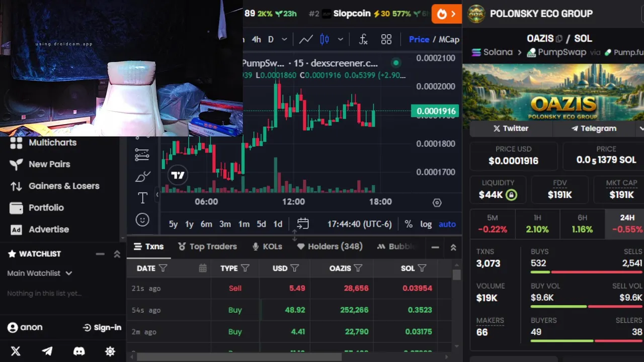Filter transactions by USD funnel icon

coord(295,268)
